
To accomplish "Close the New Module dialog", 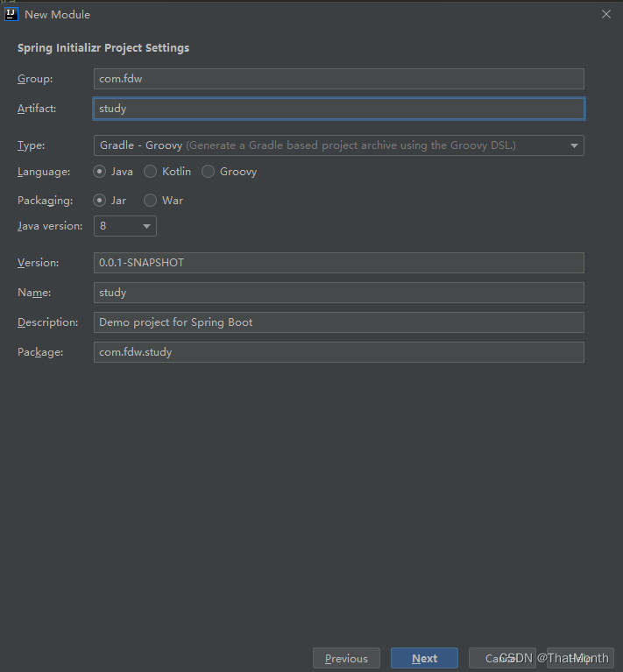I will 605,14.
